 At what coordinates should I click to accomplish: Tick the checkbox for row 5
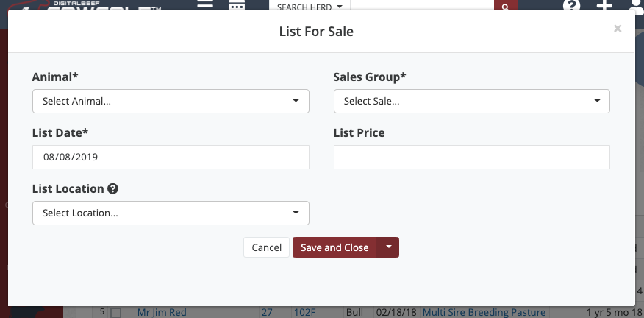tap(115, 313)
